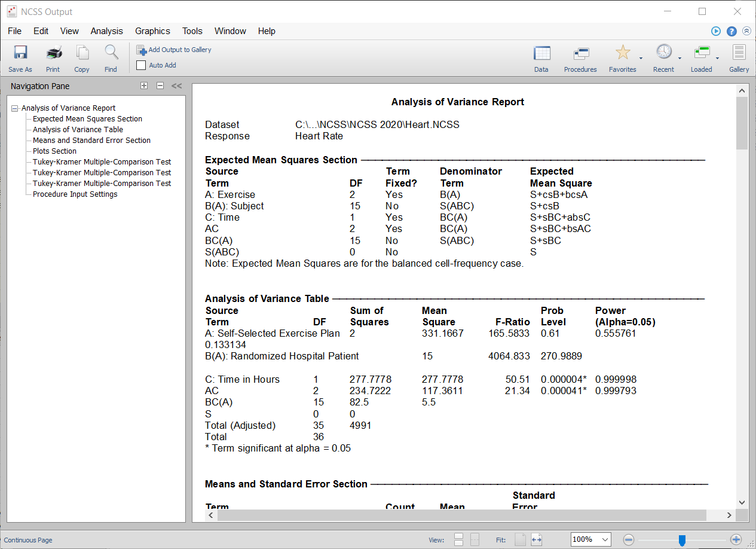Click the Save As button
The height and width of the screenshot is (549, 756).
[x=20, y=58]
